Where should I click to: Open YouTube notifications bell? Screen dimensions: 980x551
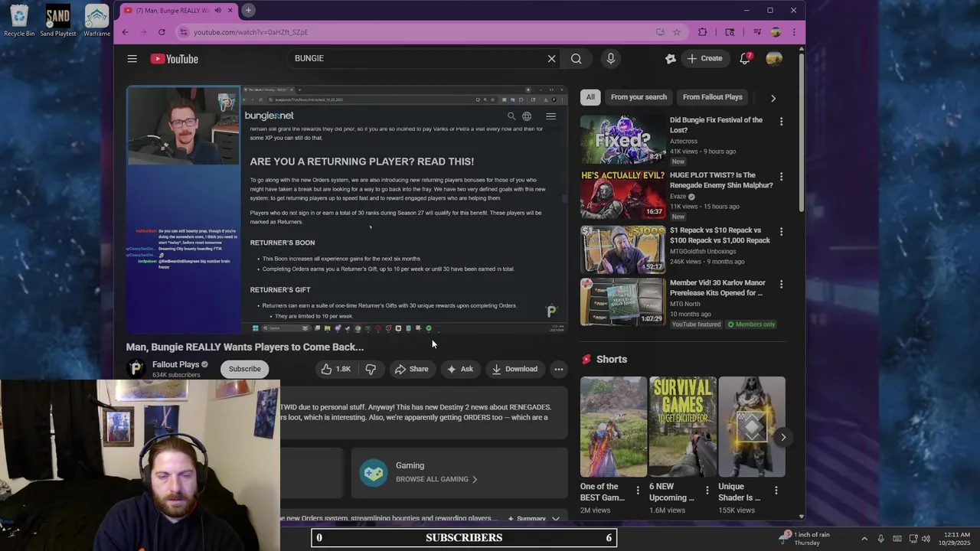[x=744, y=58]
